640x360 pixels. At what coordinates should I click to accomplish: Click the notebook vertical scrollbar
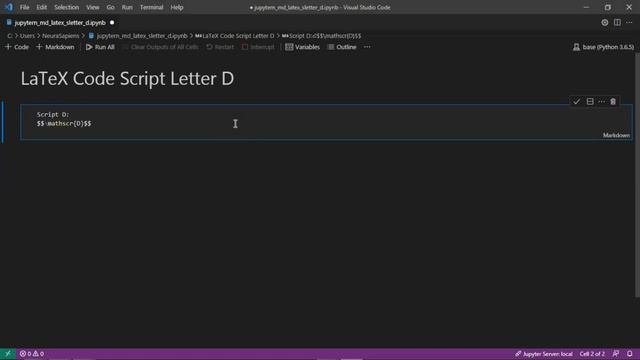coord(637,176)
